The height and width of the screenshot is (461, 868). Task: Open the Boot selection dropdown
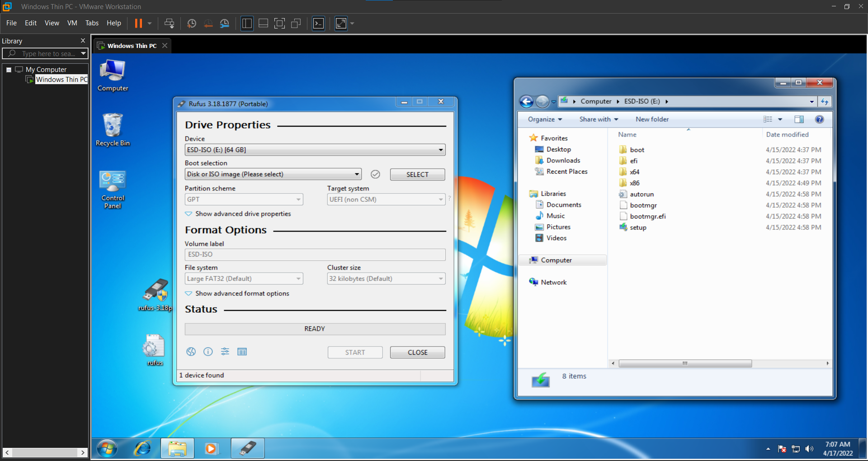click(273, 175)
